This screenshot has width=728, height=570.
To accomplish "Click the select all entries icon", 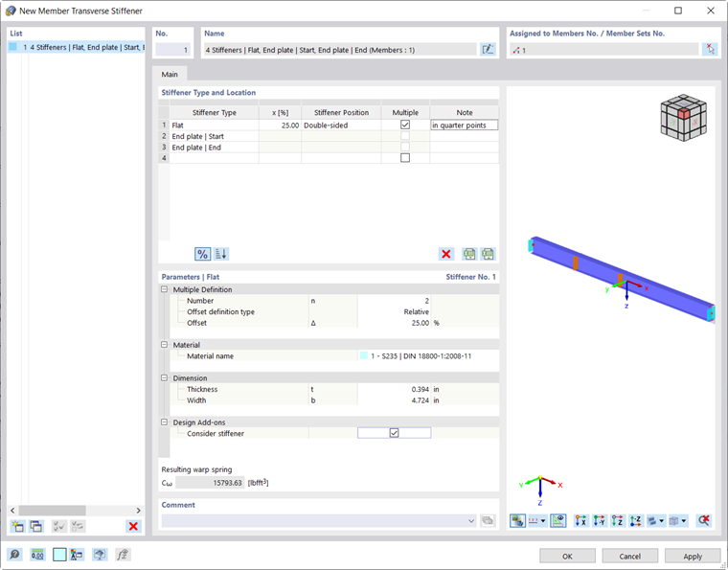I will click(59, 526).
